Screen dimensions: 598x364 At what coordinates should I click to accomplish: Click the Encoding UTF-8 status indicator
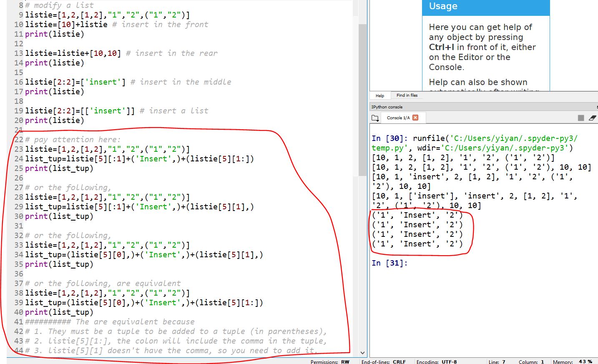436,361
